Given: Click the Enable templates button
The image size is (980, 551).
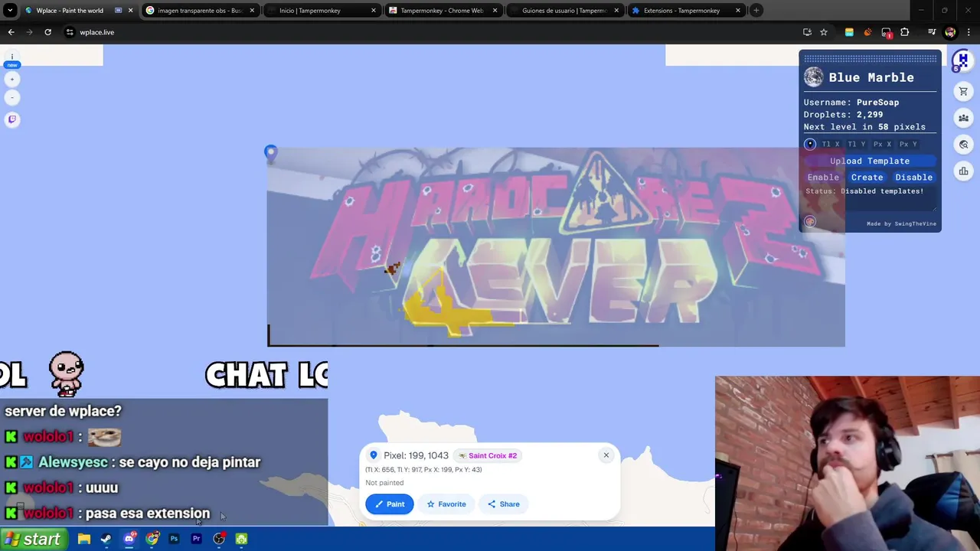Looking at the screenshot, I should click(823, 177).
